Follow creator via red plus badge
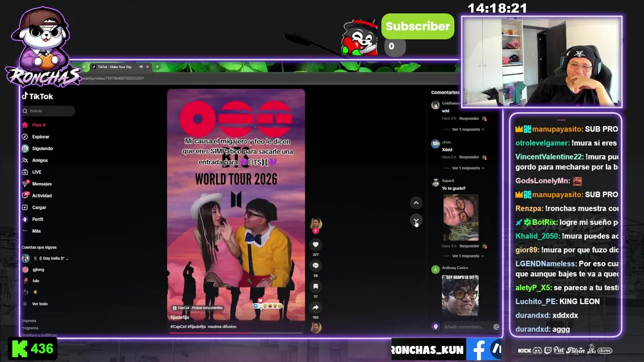Screen dimensions: 644x362 tap(315, 231)
